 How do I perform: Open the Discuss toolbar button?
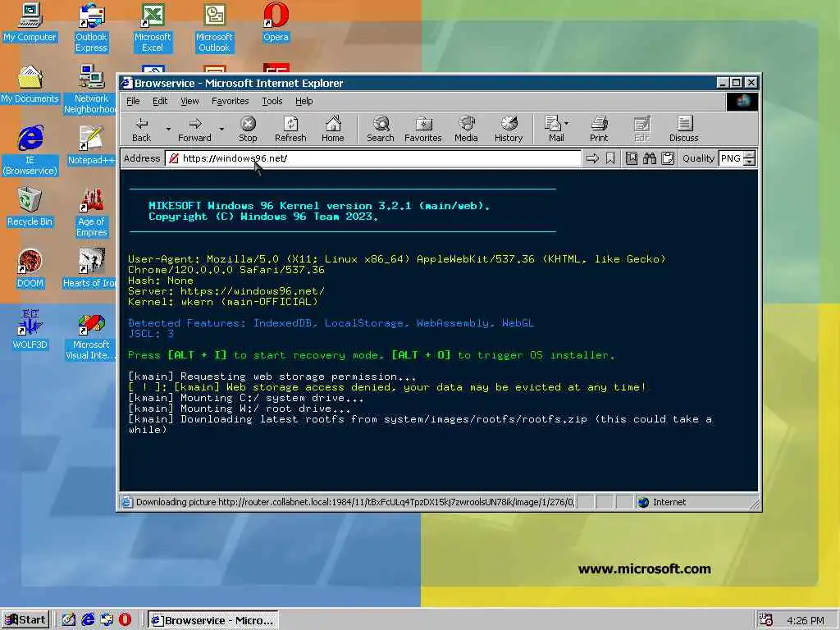pyautogui.click(x=684, y=130)
